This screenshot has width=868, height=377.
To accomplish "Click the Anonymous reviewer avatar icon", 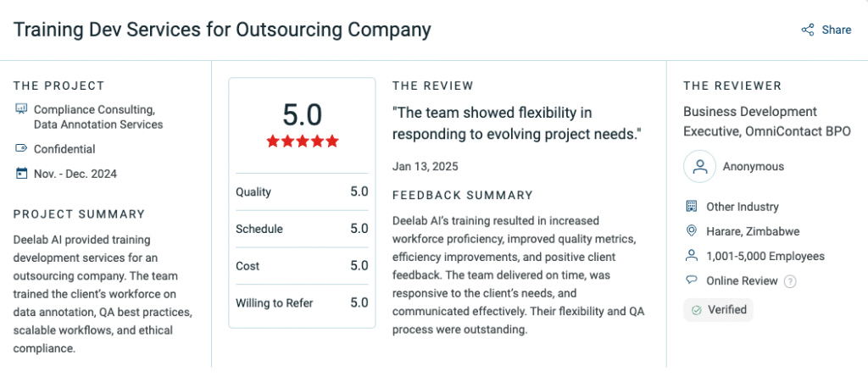I will (700, 167).
